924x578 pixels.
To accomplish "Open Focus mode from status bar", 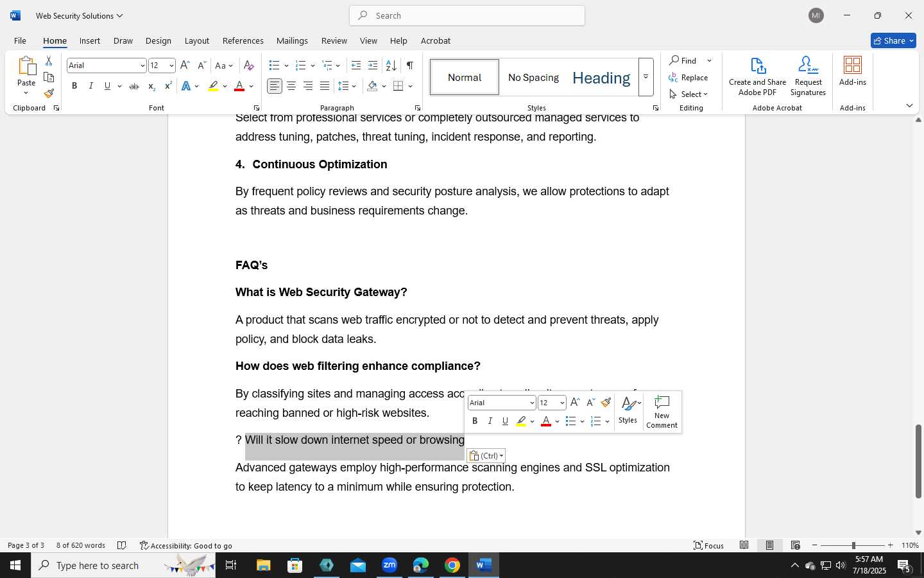I will [709, 545].
